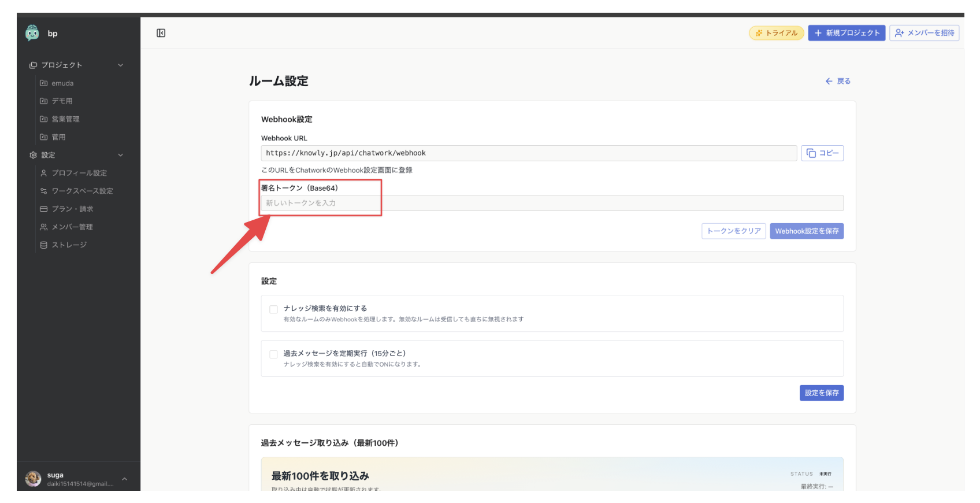Viewport: 980px width, 503px height.
Task: Click the bp workspace logo
Action: tap(32, 33)
